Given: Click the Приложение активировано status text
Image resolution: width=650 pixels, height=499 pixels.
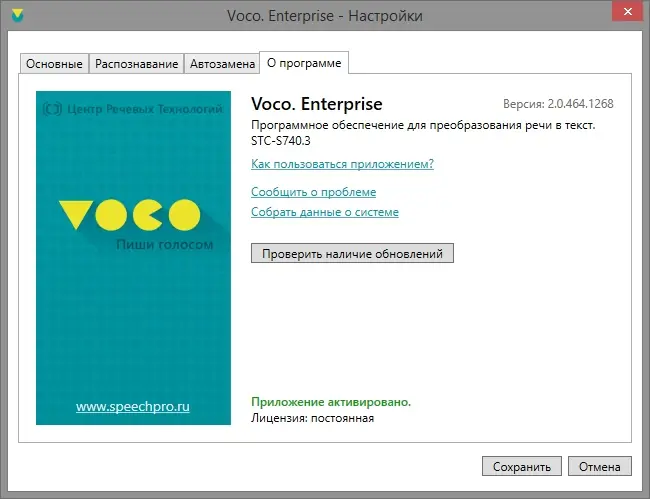Looking at the screenshot, I should [x=331, y=402].
